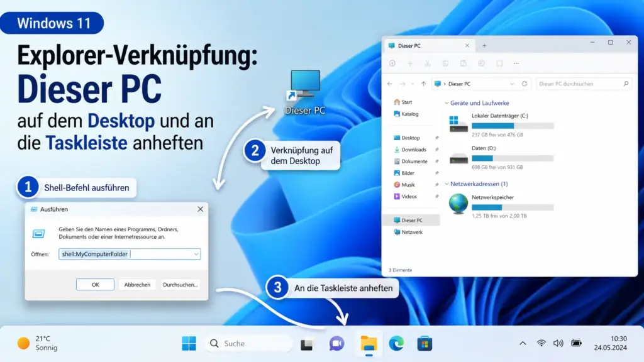Open Task View from the taskbar

(306, 344)
